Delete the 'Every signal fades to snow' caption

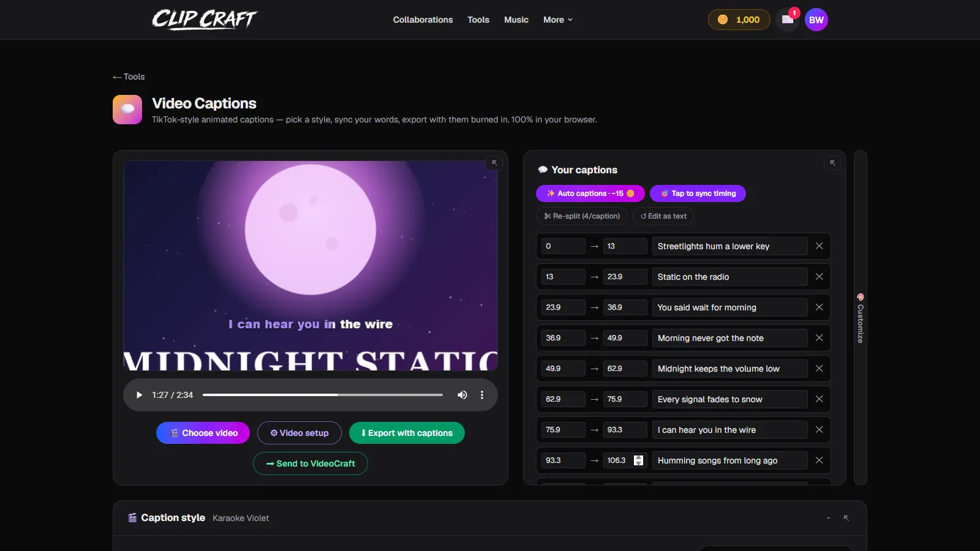[x=819, y=399]
